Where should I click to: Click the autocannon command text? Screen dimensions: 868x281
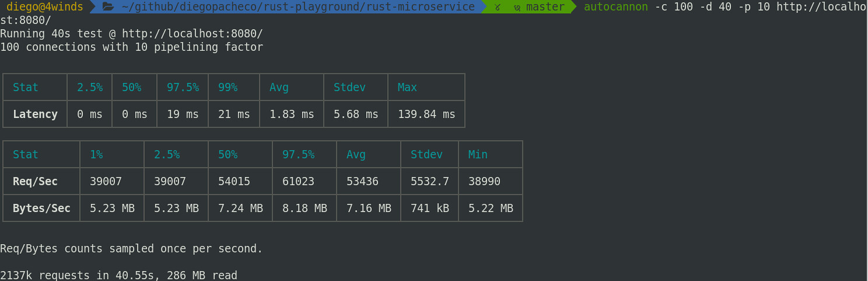(616, 7)
